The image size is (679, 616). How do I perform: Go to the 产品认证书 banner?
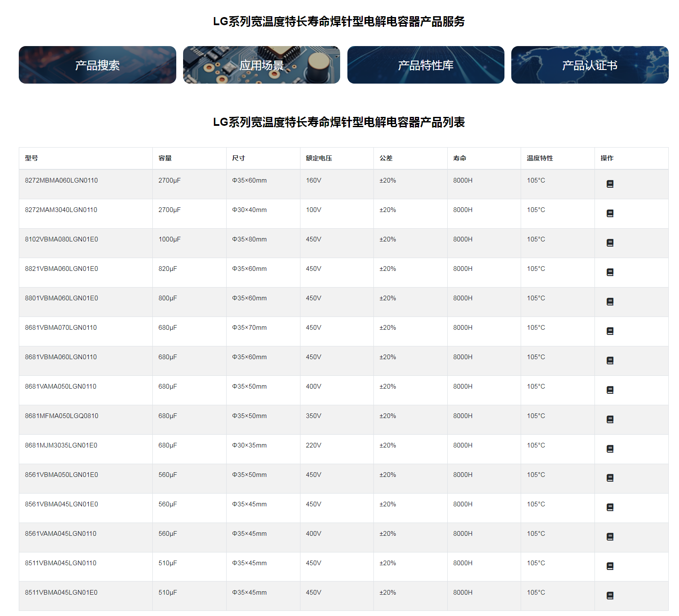click(589, 65)
